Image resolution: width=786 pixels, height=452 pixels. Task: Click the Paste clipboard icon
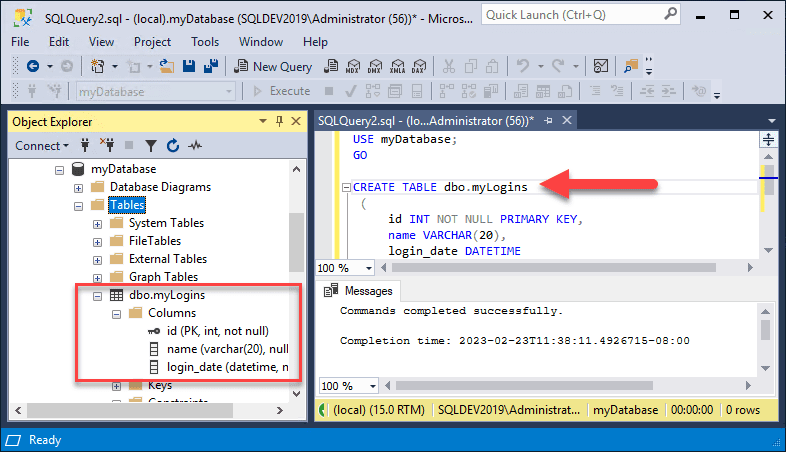493,66
